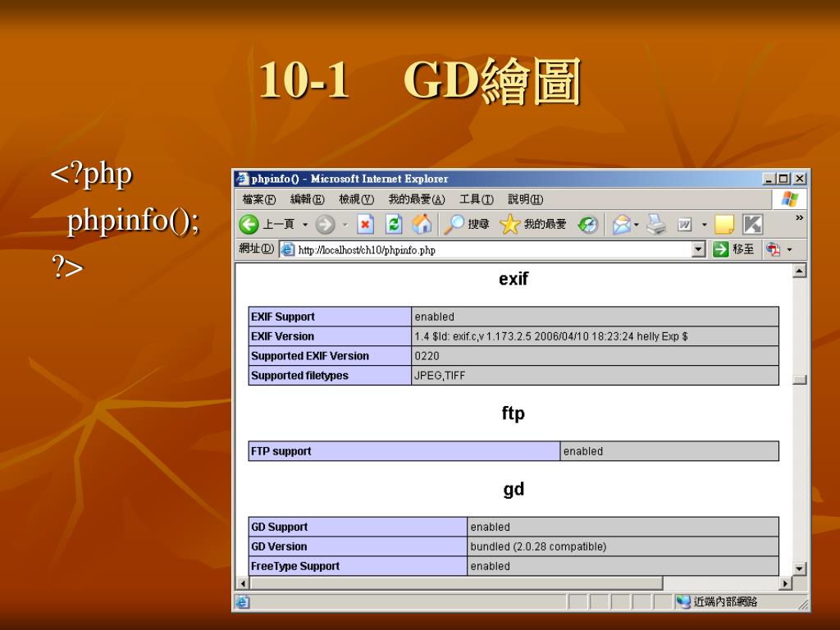Open 我的最愛 favorites star in toolbar

509,224
